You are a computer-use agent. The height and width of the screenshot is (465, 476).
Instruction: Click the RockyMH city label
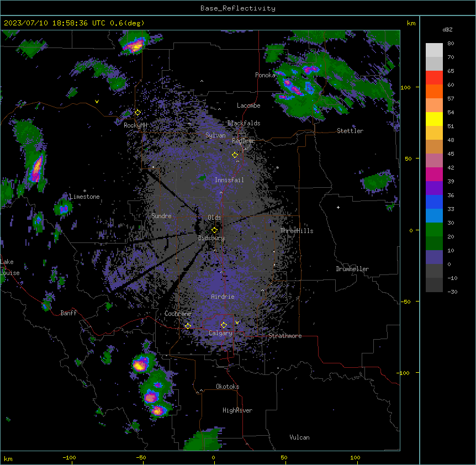tap(136, 125)
